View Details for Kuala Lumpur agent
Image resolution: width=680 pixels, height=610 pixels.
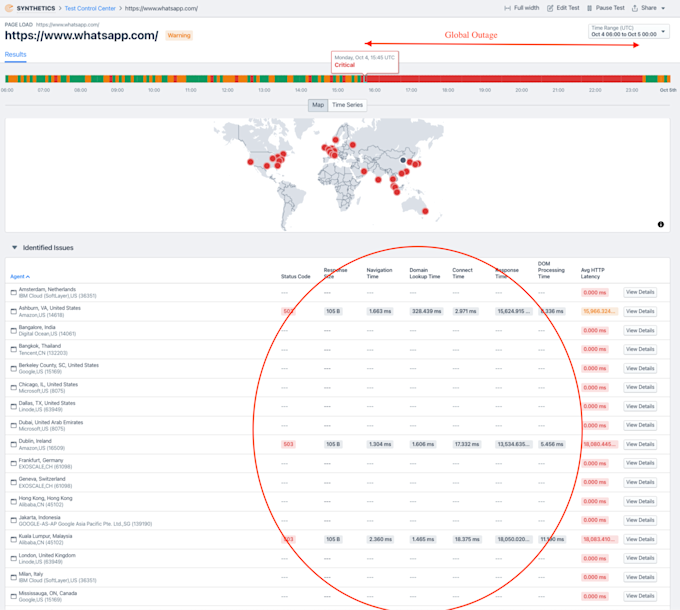click(x=640, y=539)
